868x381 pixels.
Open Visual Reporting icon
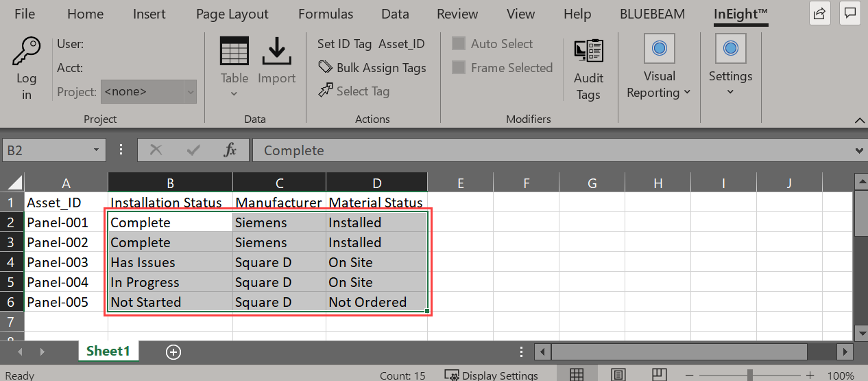click(660, 48)
